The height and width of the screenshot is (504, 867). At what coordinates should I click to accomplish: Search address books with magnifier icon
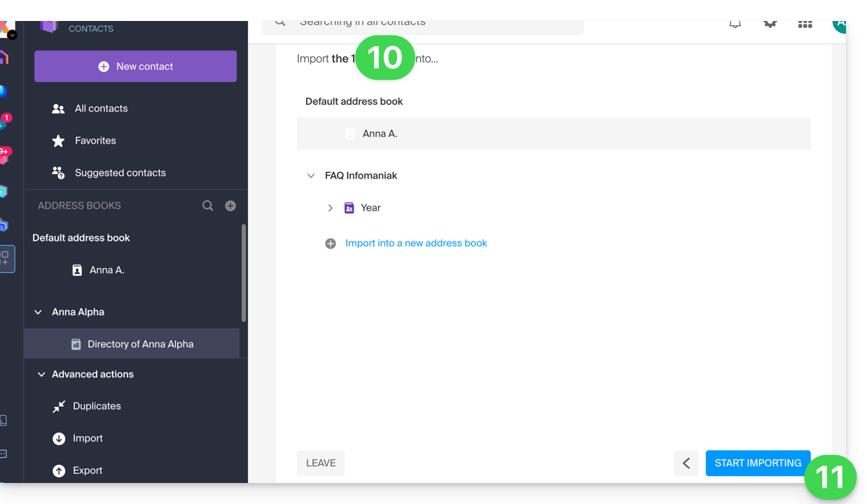[x=208, y=206]
